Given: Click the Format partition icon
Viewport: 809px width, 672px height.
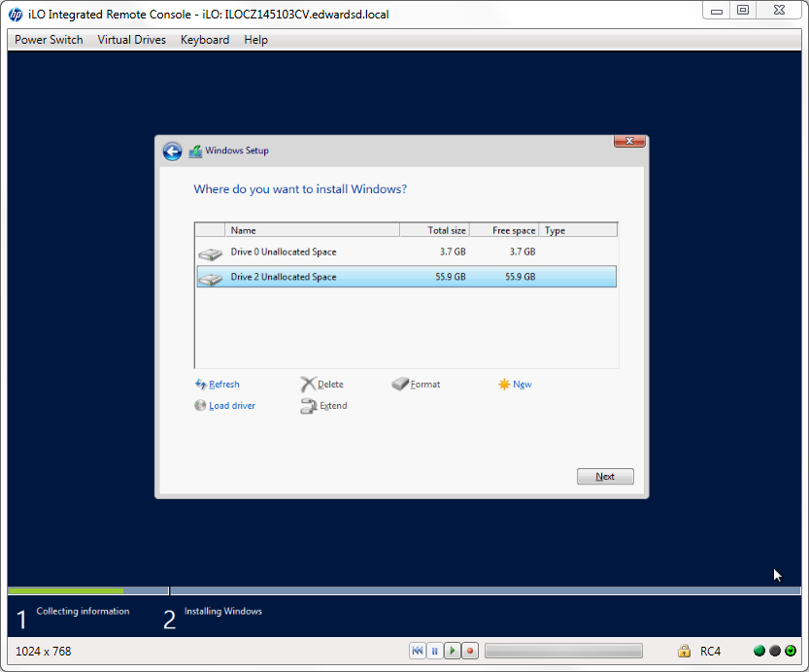Looking at the screenshot, I should [x=400, y=384].
